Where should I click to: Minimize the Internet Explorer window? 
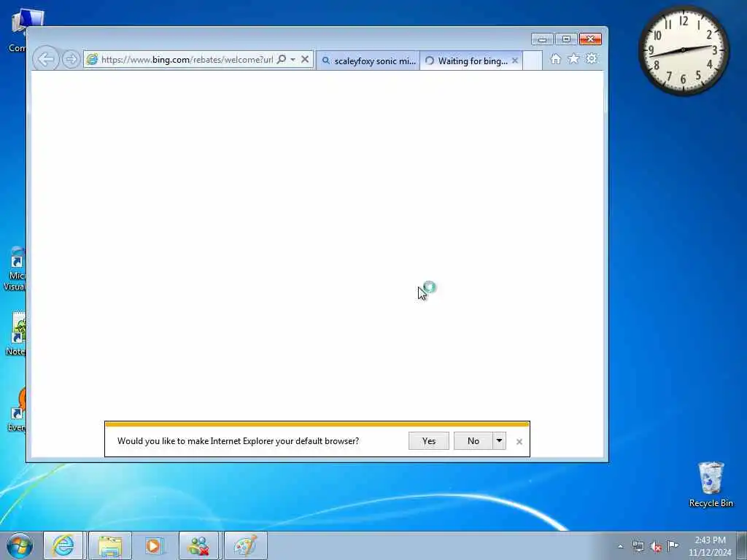(x=542, y=39)
